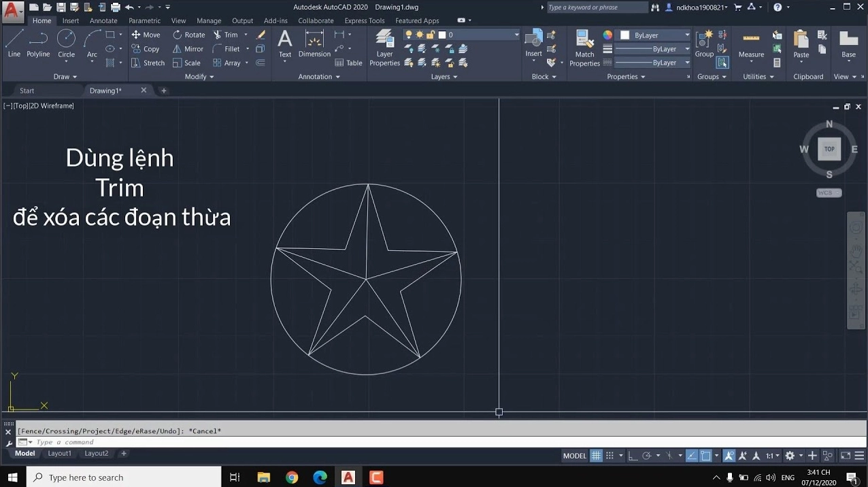
Task: Expand the Properties panel dropdown
Action: tap(626, 77)
